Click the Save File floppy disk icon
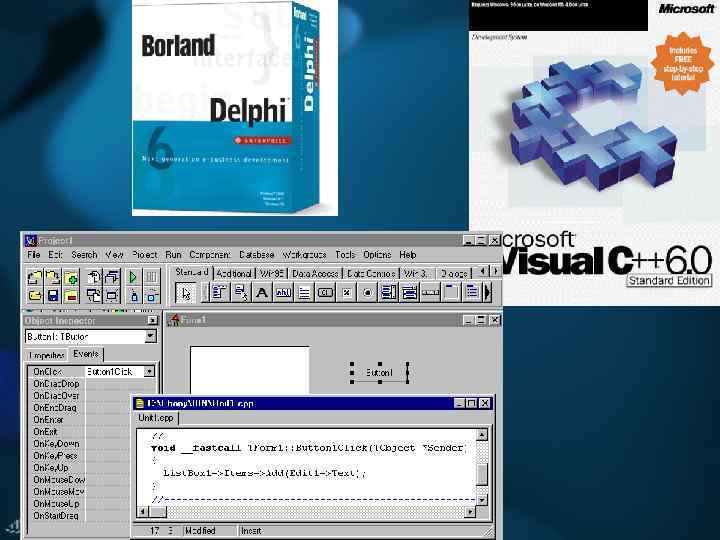Image resolution: width=720 pixels, height=540 pixels. click(x=53, y=295)
